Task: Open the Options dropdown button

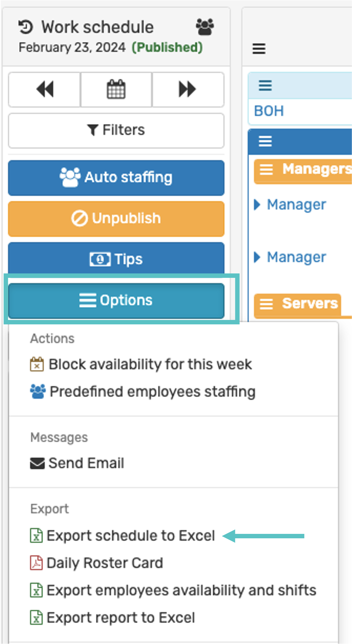Action: pyautogui.click(x=116, y=301)
